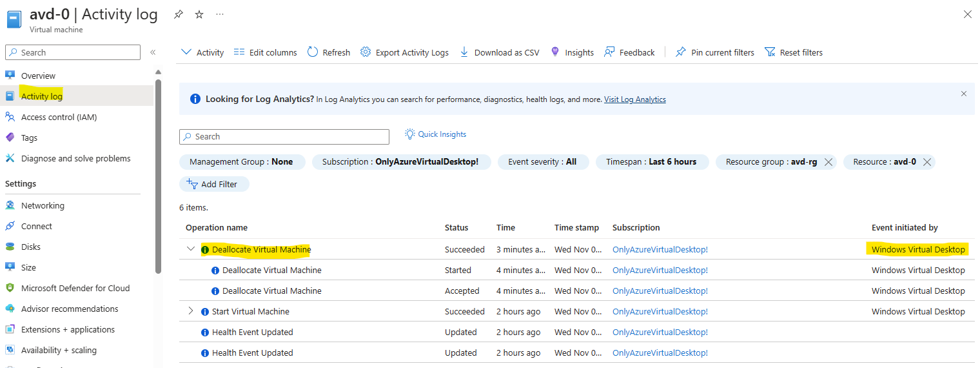Click Export Activity Logs gear icon

click(x=366, y=52)
